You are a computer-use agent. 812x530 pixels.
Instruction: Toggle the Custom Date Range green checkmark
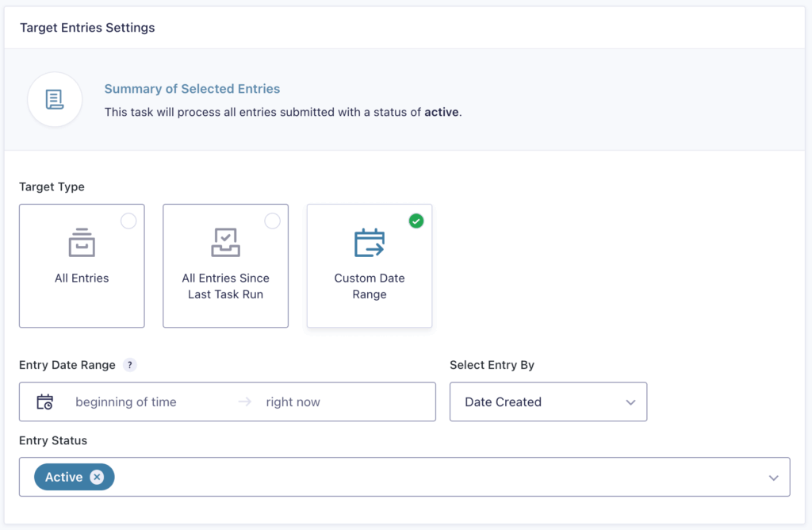[416, 221]
